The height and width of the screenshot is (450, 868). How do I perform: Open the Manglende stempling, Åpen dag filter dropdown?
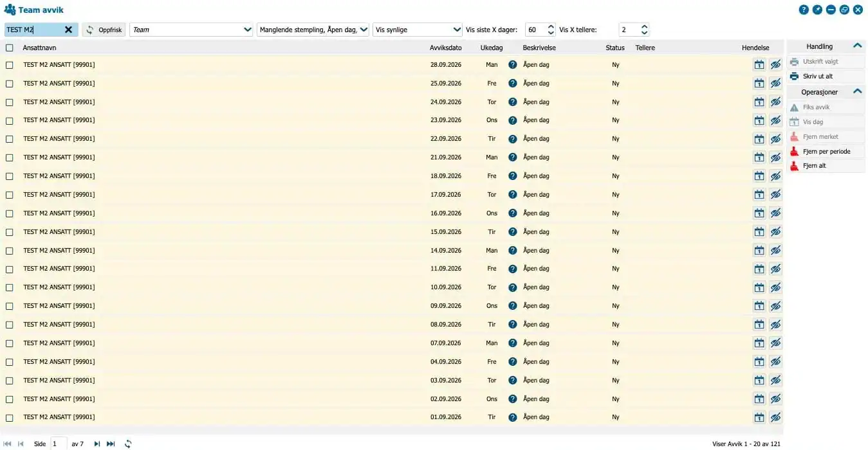(313, 30)
